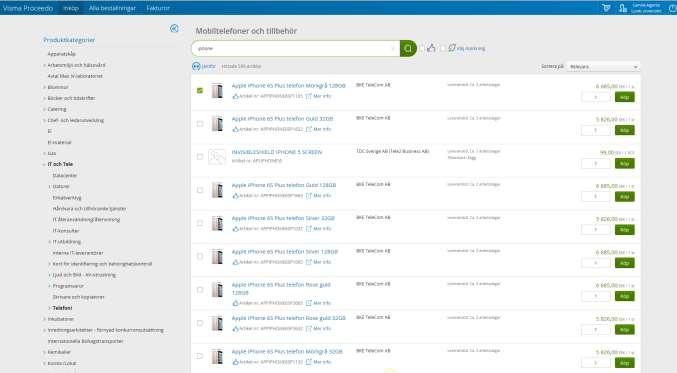Open the shopping cart icon in header
Screen dimensions: 677x373
(x=606, y=8)
